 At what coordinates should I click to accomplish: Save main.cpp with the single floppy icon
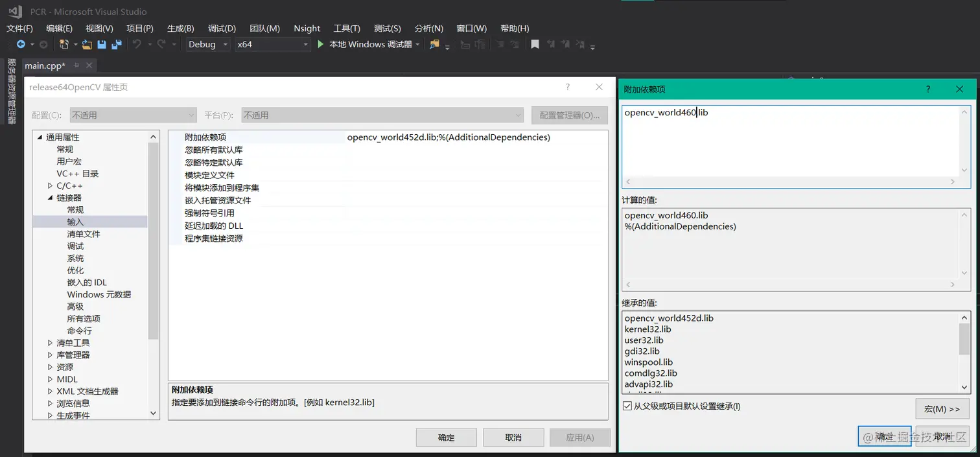click(102, 44)
